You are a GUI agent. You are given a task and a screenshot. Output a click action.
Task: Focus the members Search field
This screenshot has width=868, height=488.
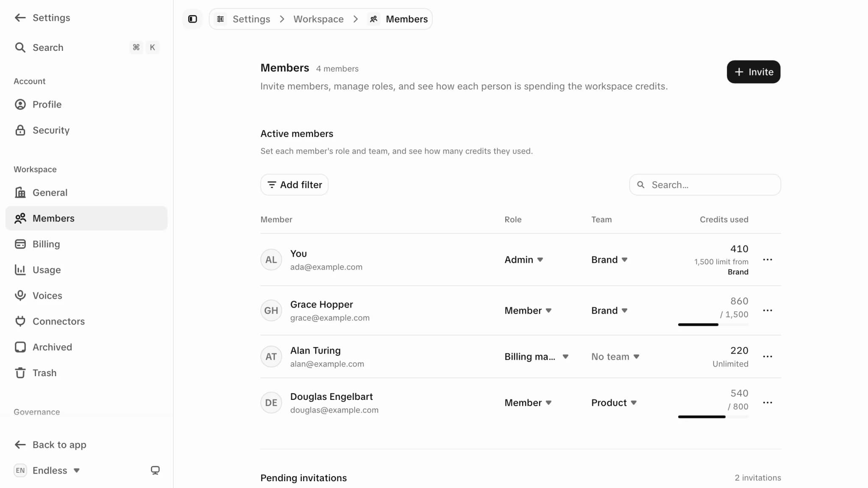[x=705, y=185]
